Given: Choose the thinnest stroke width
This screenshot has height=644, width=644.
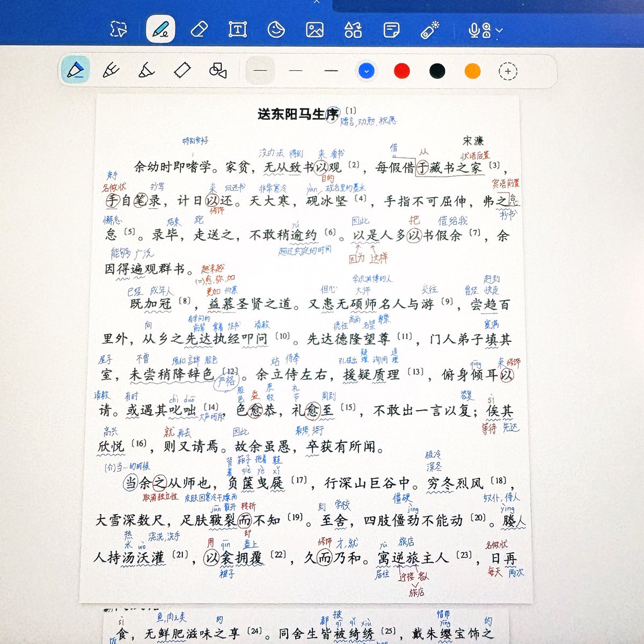Looking at the screenshot, I should 260,70.
